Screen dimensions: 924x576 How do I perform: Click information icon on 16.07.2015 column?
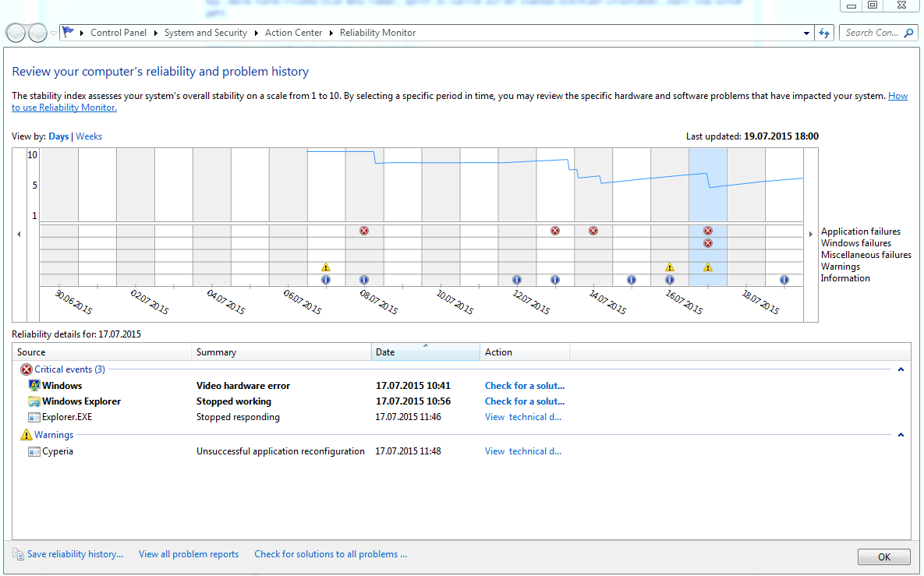tap(670, 280)
